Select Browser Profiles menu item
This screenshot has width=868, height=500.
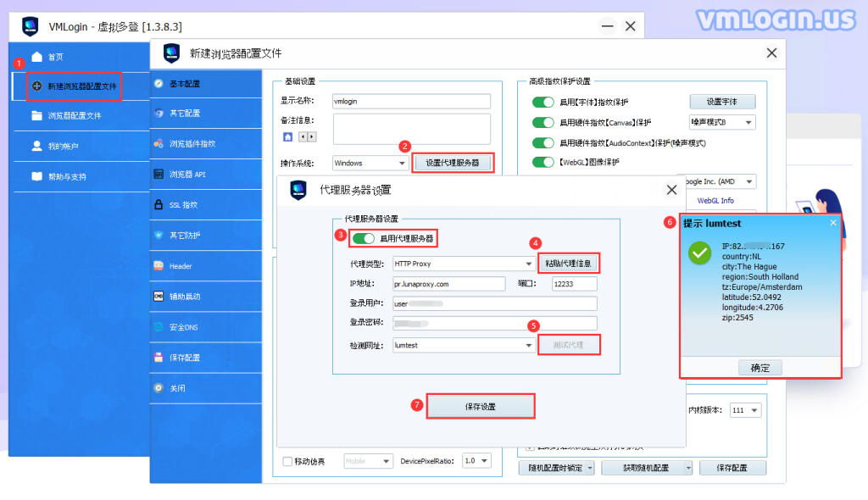click(81, 116)
